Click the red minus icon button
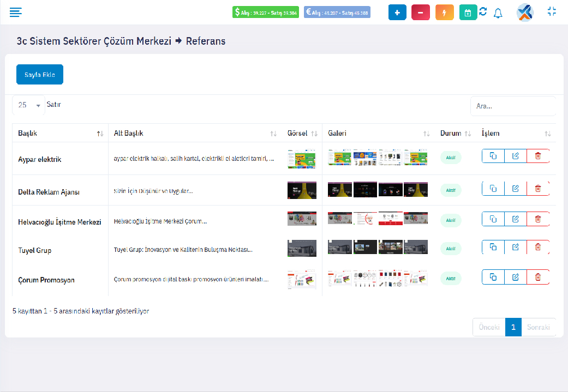This screenshot has width=568, height=392. click(x=420, y=13)
